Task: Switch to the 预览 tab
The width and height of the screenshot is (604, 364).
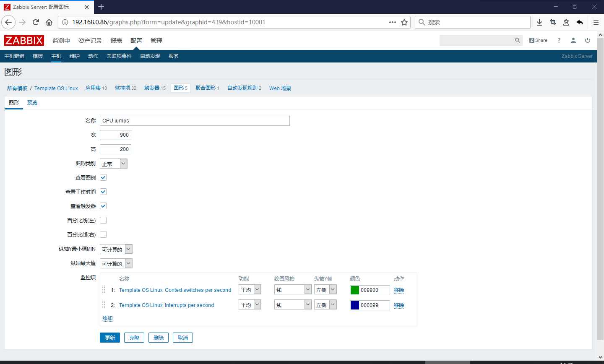Action: pos(32,102)
